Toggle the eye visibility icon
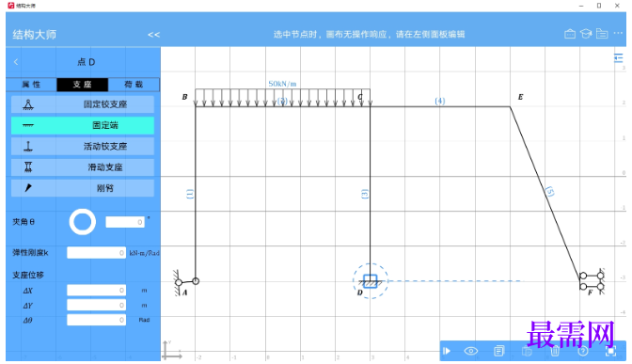The height and width of the screenshot is (364, 632). [x=470, y=351]
